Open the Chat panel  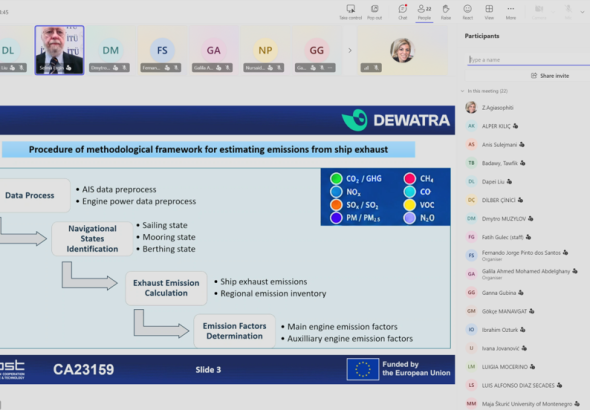click(x=403, y=12)
